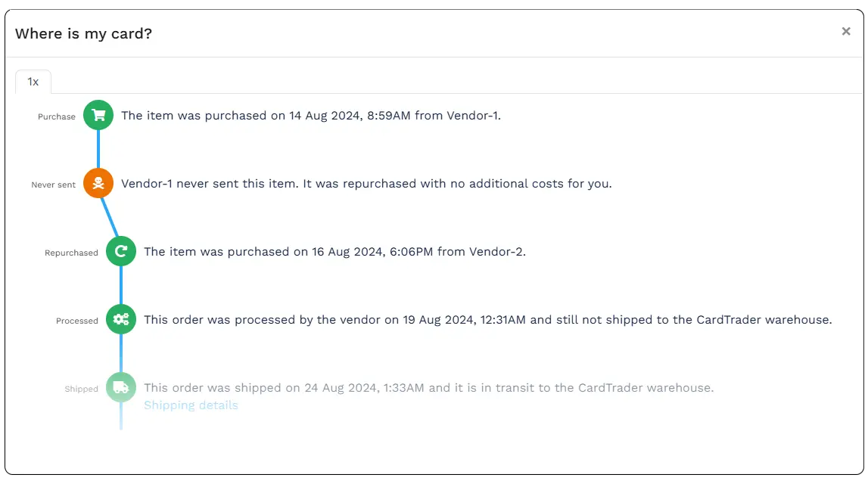Image resolution: width=868 pixels, height=484 pixels.
Task: Click the 'Where is my card?' dialog title
Action: [83, 33]
